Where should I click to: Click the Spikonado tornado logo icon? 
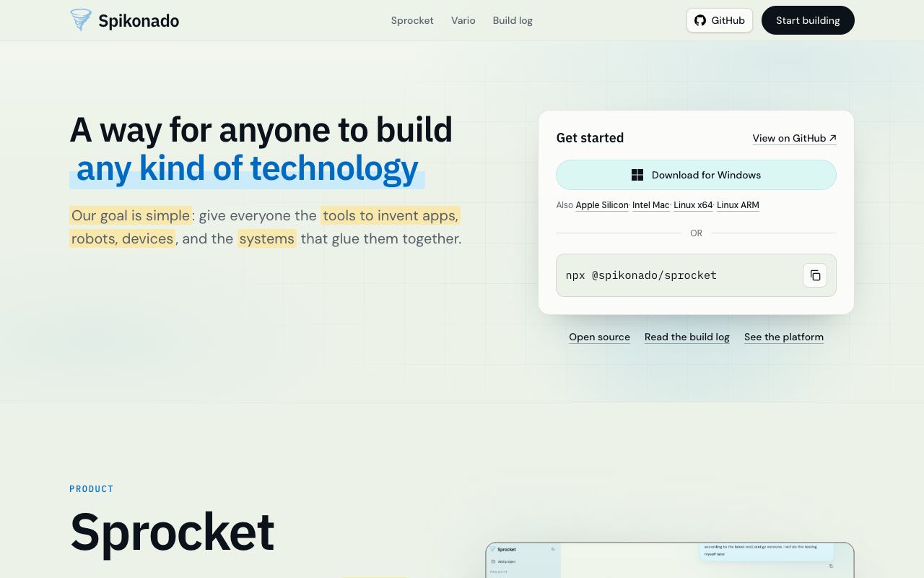[x=81, y=20]
